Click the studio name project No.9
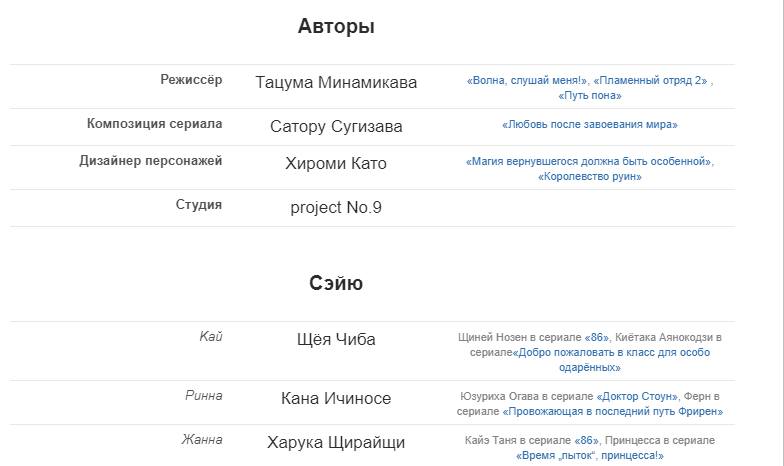Image resolution: width=784 pixels, height=466 pixels. [x=336, y=208]
